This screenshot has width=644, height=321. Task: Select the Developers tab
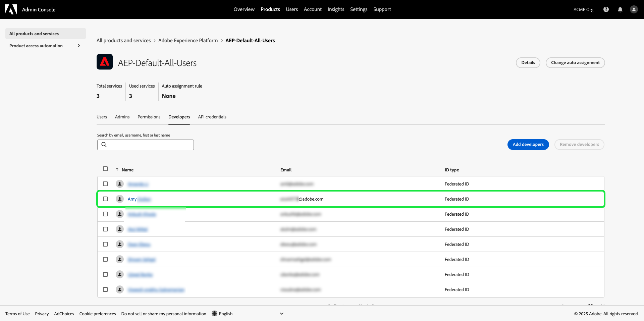pos(179,117)
